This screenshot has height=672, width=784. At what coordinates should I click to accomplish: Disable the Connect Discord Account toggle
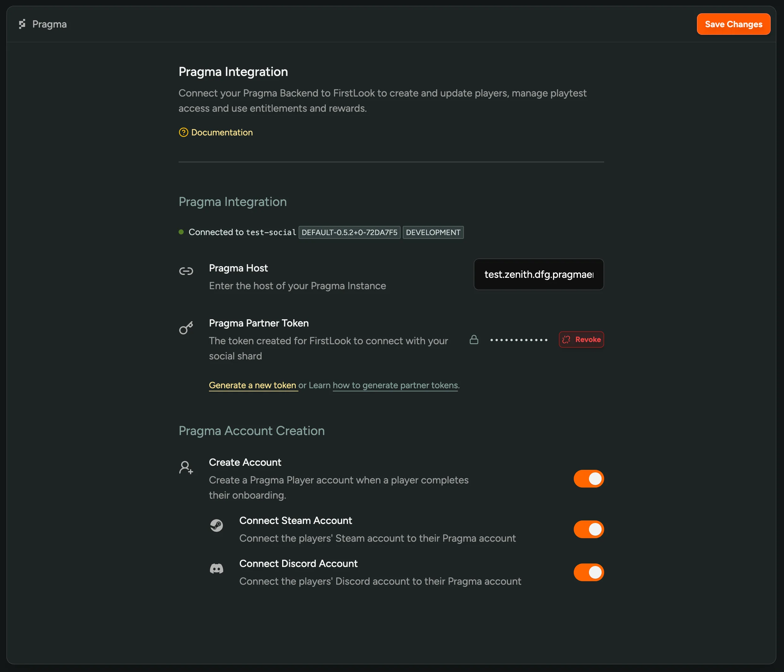588,572
